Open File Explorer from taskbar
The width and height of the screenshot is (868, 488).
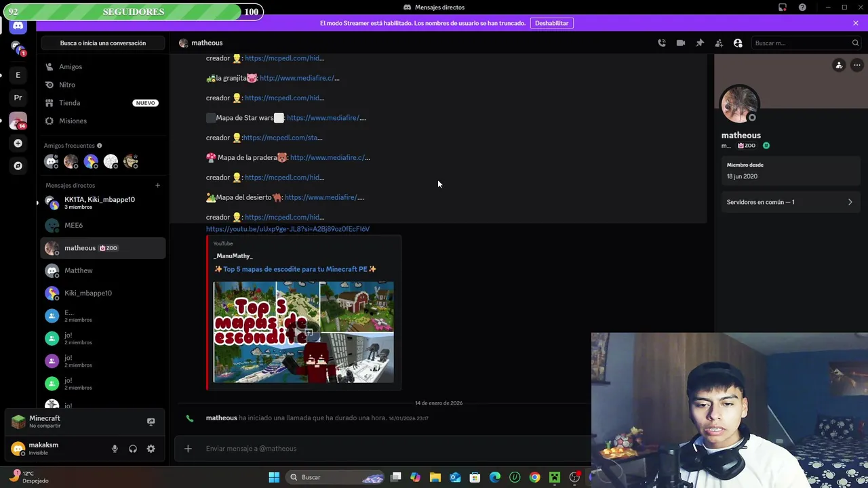coord(435,477)
